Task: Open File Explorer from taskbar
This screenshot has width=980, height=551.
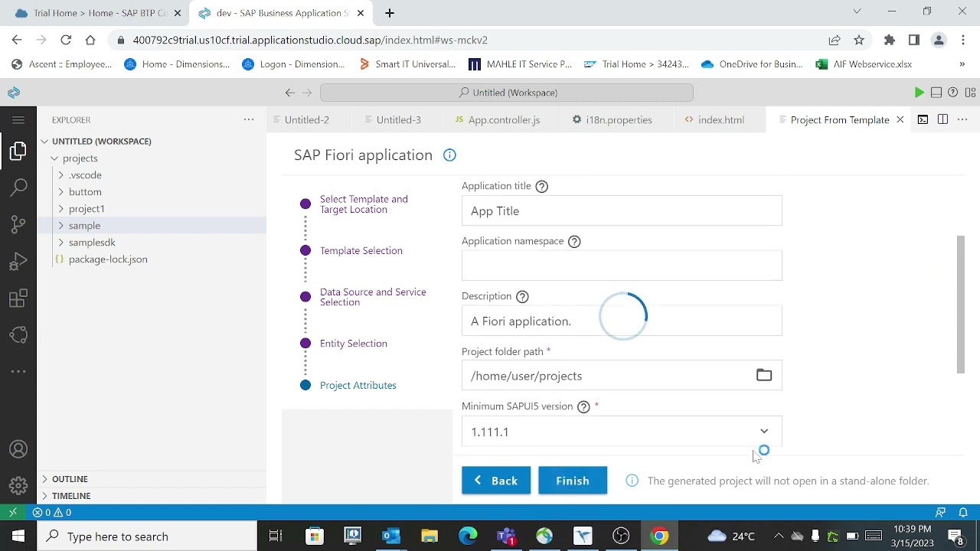Action: [430, 536]
